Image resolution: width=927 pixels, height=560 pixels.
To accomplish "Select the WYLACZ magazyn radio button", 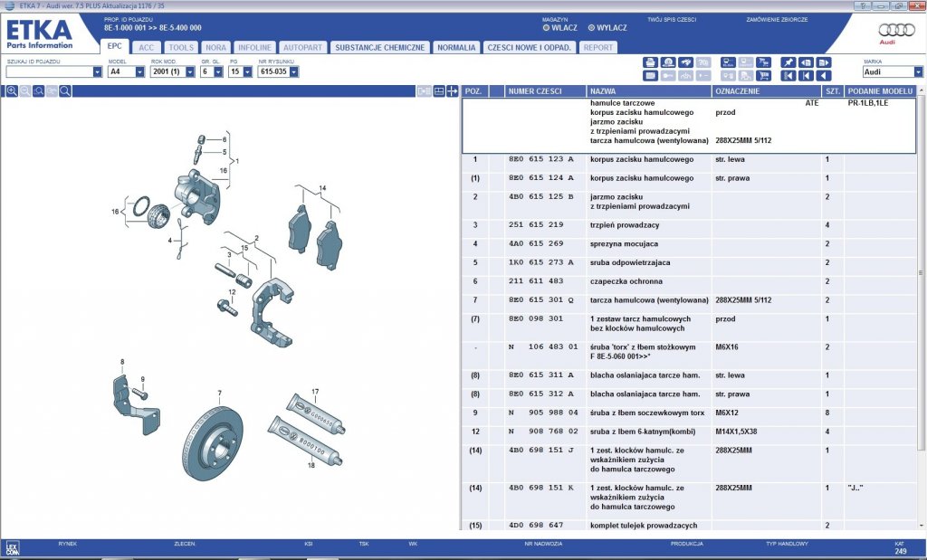I will pyautogui.click(x=591, y=28).
